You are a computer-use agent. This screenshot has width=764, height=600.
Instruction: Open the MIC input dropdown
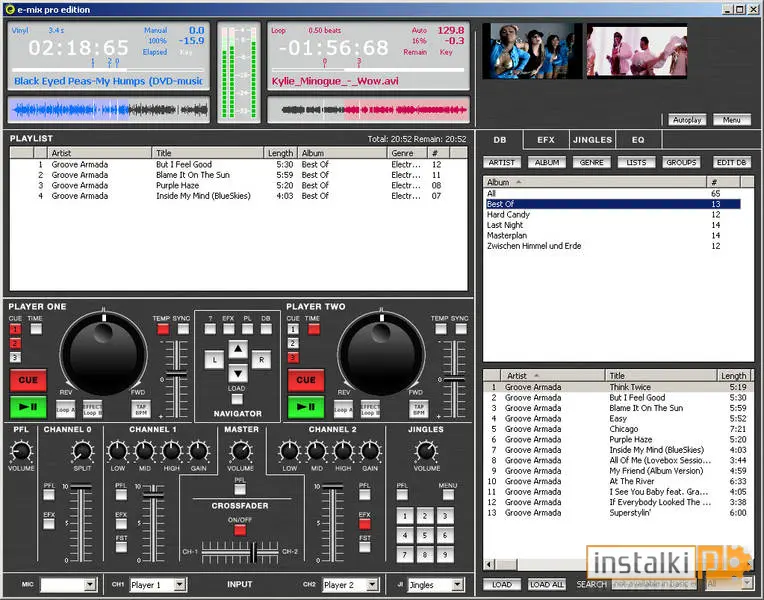[x=90, y=584]
